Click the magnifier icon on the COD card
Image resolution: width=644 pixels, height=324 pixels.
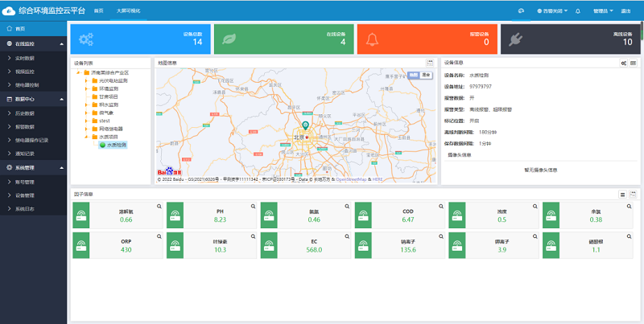(x=441, y=207)
